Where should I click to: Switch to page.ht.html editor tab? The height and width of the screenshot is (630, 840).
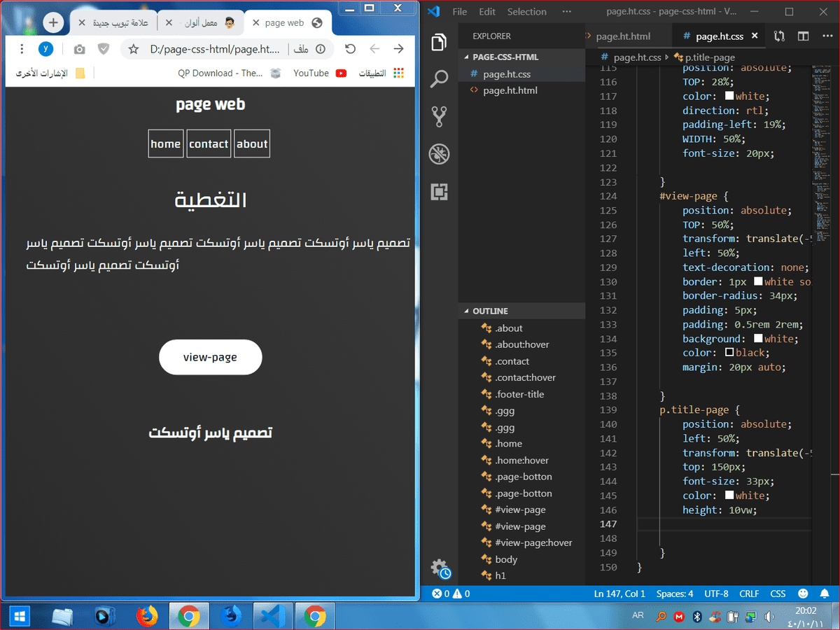point(628,36)
